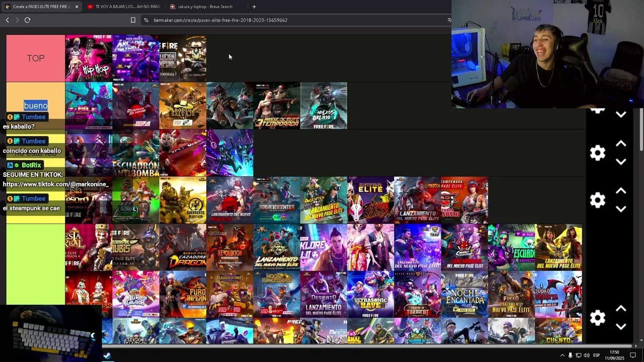Open the clock showing 17:50
644x362 pixels.
pyautogui.click(x=614, y=355)
